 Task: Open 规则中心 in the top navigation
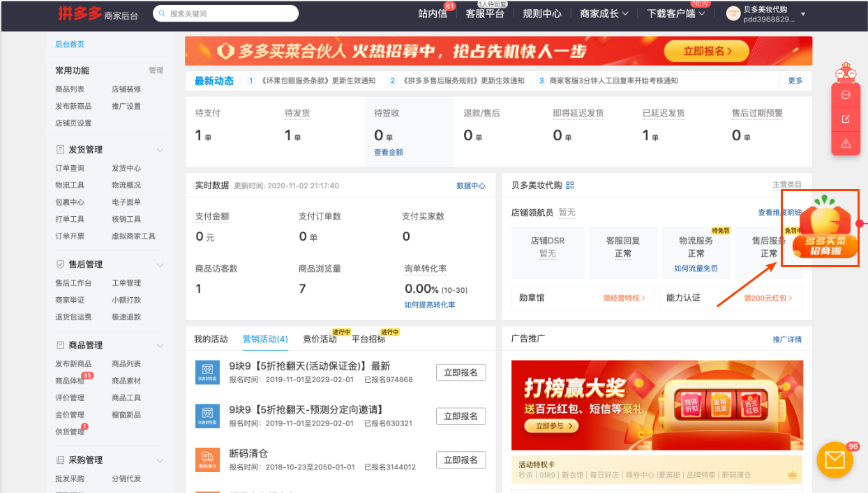542,13
